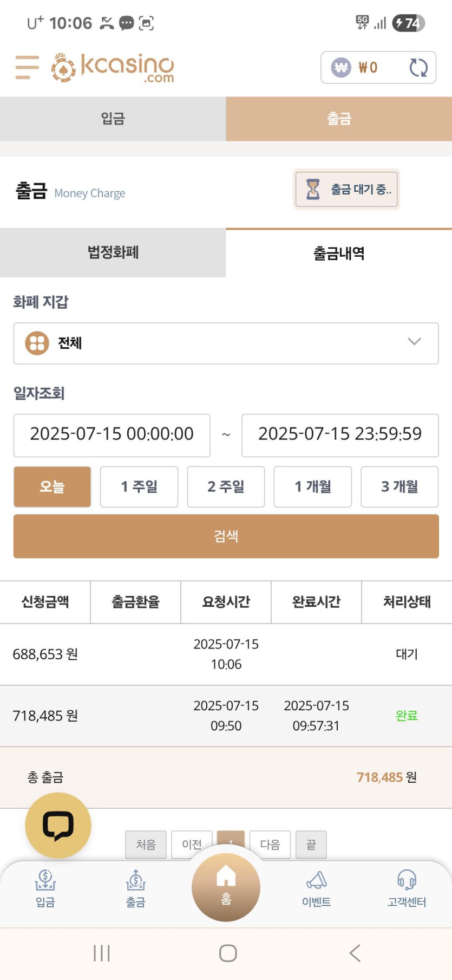This screenshot has width=452, height=980.
Task: Switch to the 법정화폐 tab
Action: coord(113,252)
